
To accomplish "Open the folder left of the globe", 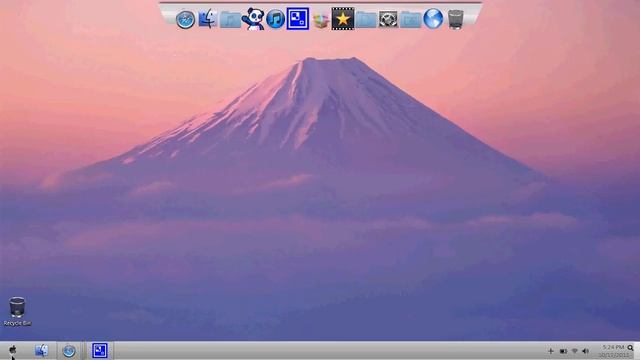I will (x=410, y=20).
